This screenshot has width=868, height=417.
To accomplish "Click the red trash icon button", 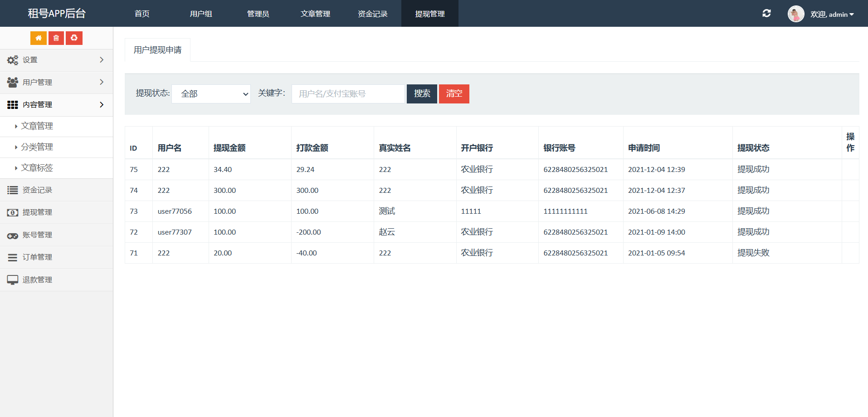I will point(56,38).
